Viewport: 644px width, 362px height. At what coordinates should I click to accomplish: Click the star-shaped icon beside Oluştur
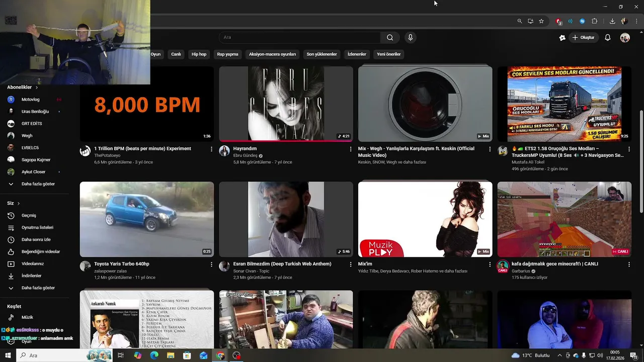point(562,38)
